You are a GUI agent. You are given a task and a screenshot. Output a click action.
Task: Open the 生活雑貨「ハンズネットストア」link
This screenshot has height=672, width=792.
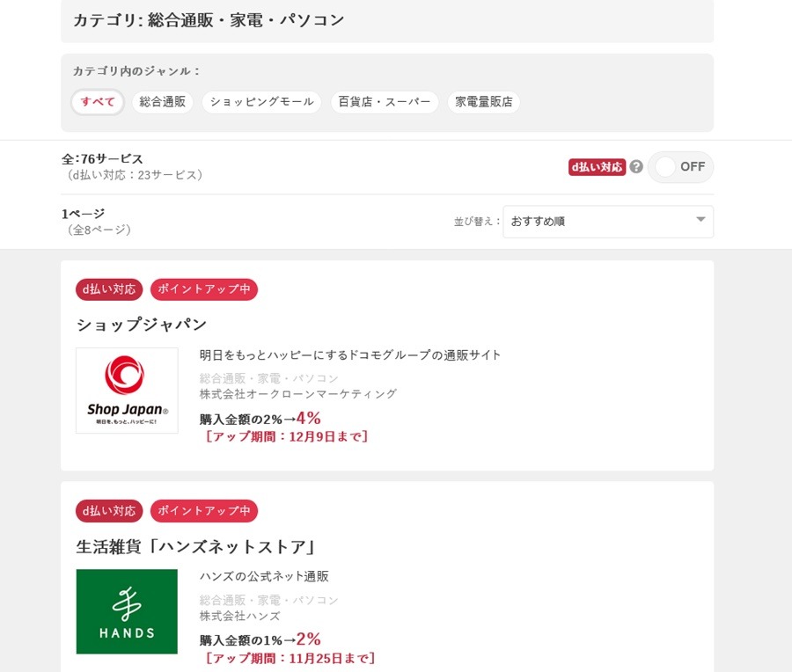[x=195, y=545]
